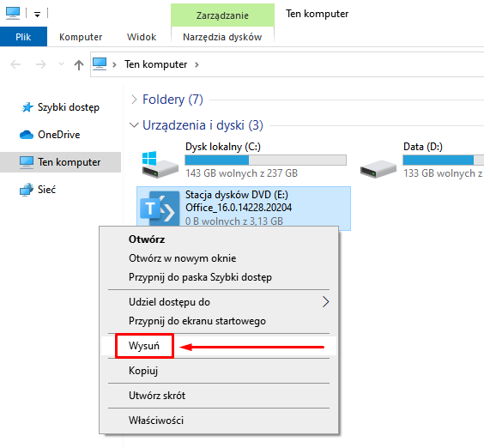Viewport: 484px width, 448px height.
Task: Open the recent locations dropdown arrow
Action: (61, 64)
